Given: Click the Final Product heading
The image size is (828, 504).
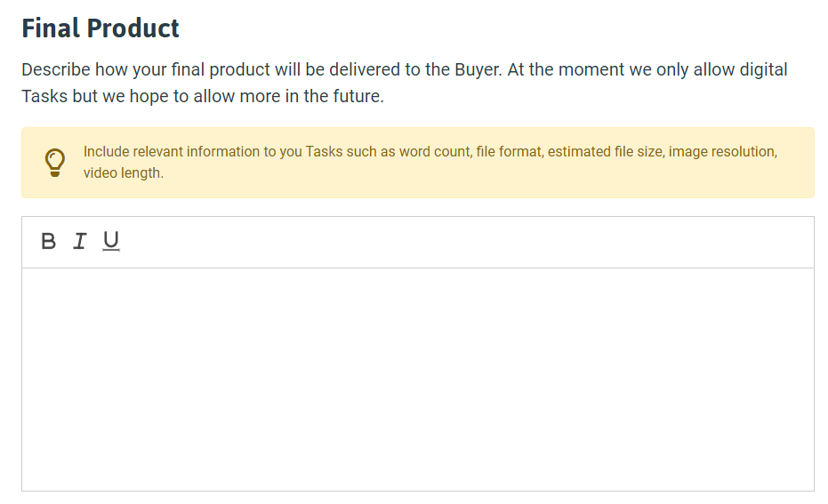Looking at the screenshot, I should pos(100,28).
